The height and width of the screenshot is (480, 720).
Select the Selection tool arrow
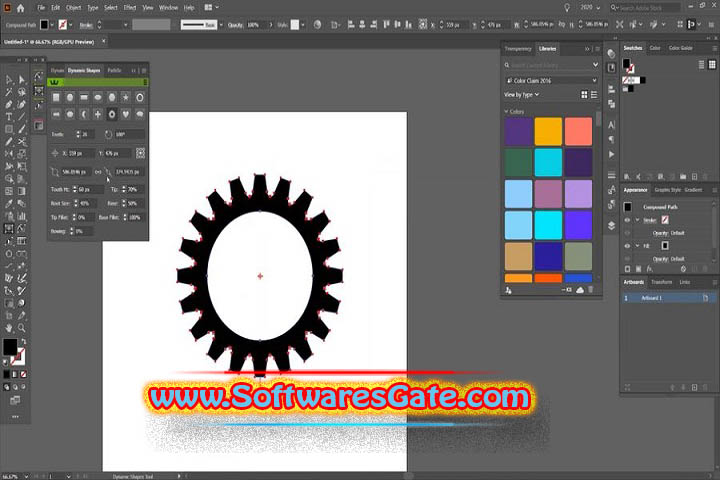pos(9,80)
